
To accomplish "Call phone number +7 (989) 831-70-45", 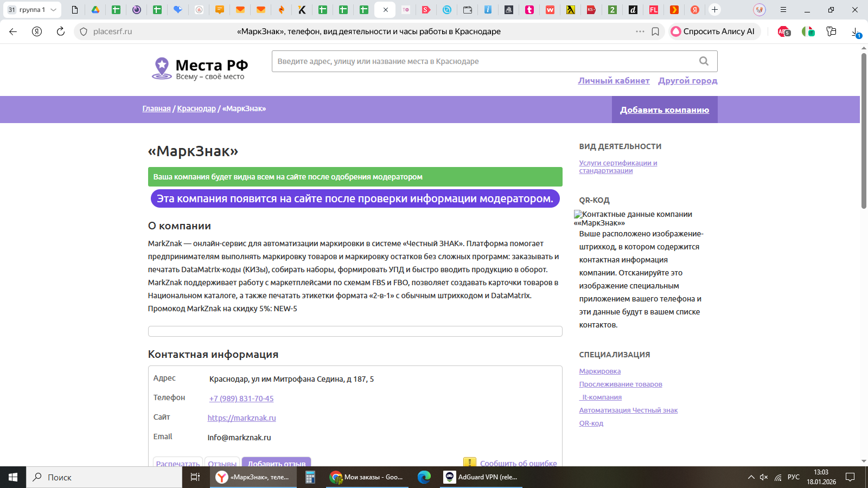I will tap(241, 399).
